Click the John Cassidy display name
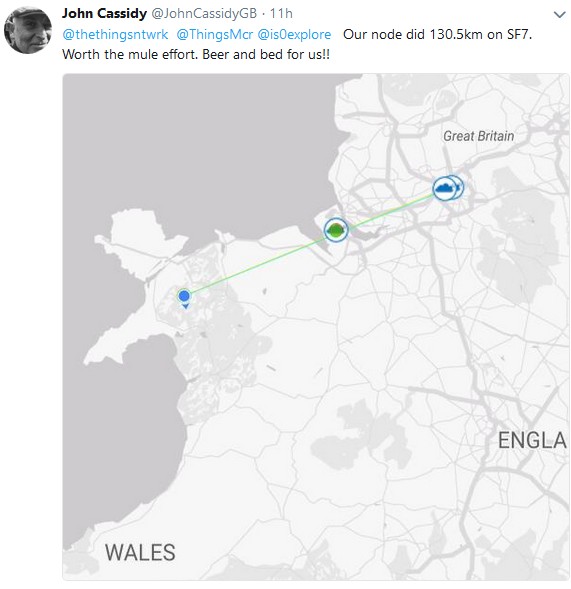 coord(104,14)
